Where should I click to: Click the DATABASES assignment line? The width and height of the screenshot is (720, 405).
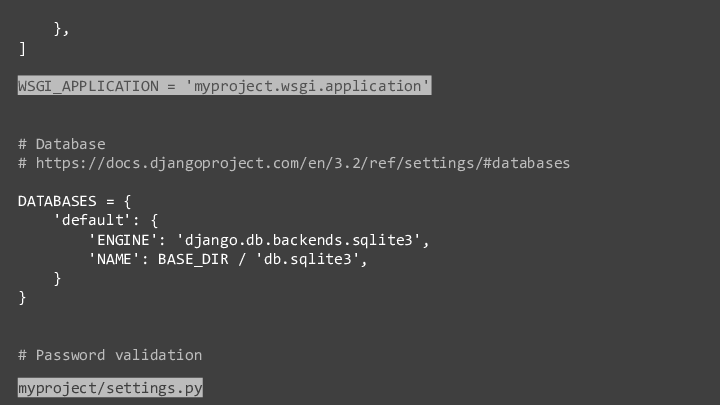(x=74, y=201)
